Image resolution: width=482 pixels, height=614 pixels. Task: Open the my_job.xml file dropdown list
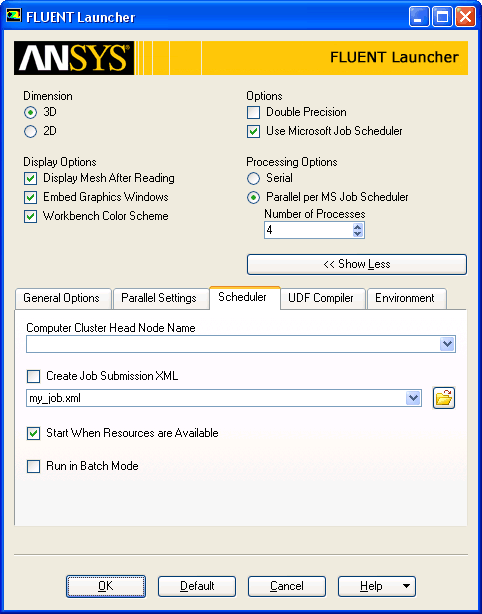coord(413,398)
